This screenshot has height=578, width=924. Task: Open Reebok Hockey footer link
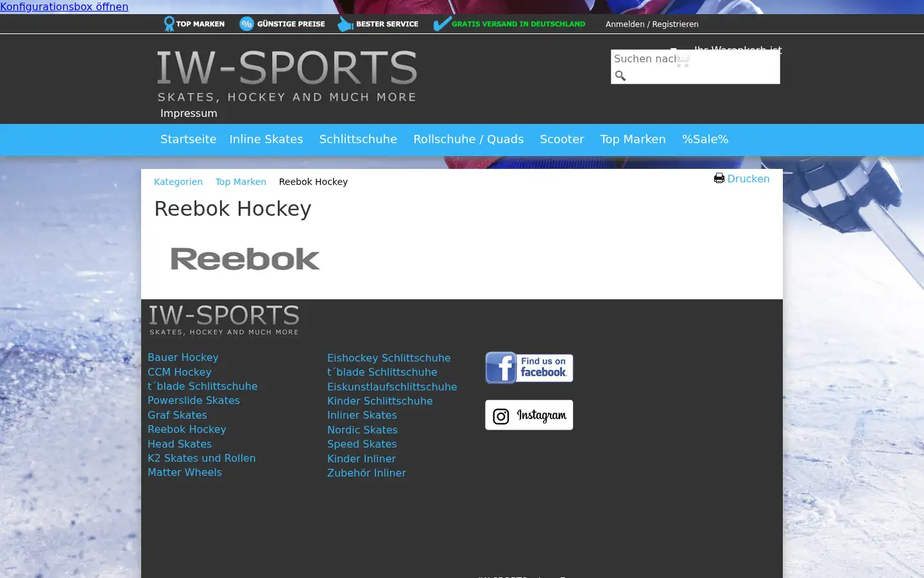(187, 429)
